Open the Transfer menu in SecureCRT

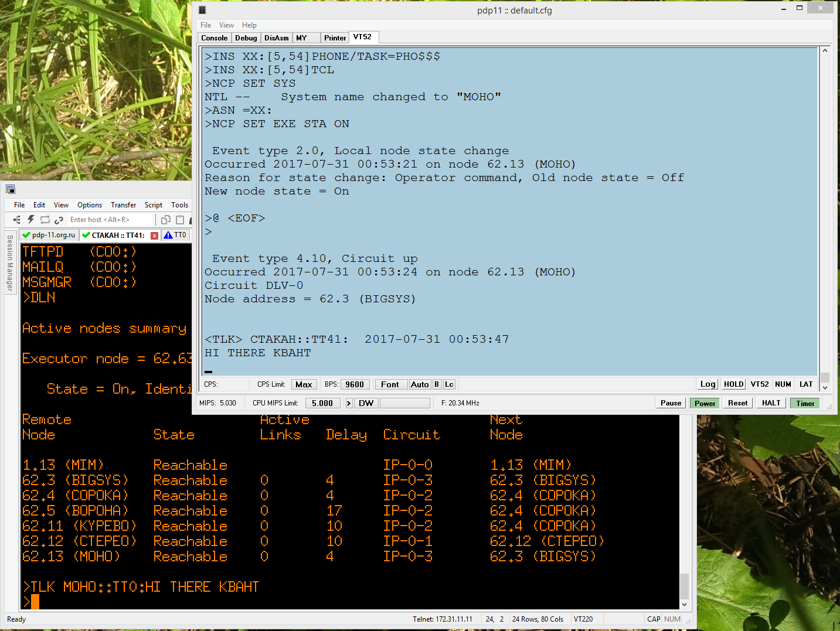pos(123,205)
